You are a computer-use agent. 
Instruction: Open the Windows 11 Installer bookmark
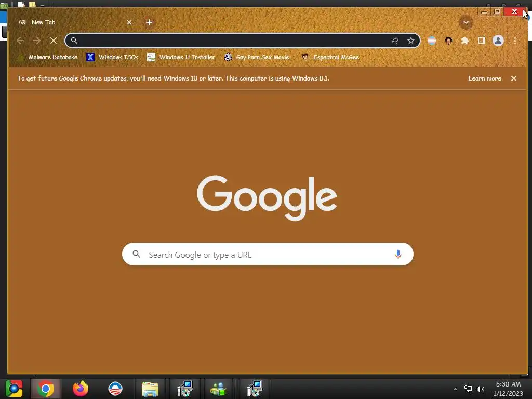pyautogui.click(x=181, y=57)
